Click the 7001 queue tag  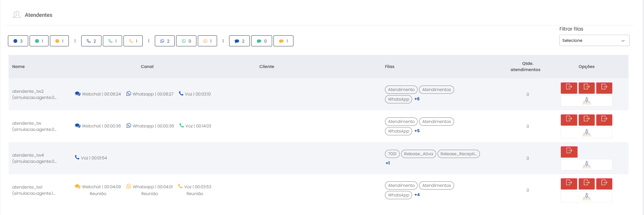[x=392, y=154]
